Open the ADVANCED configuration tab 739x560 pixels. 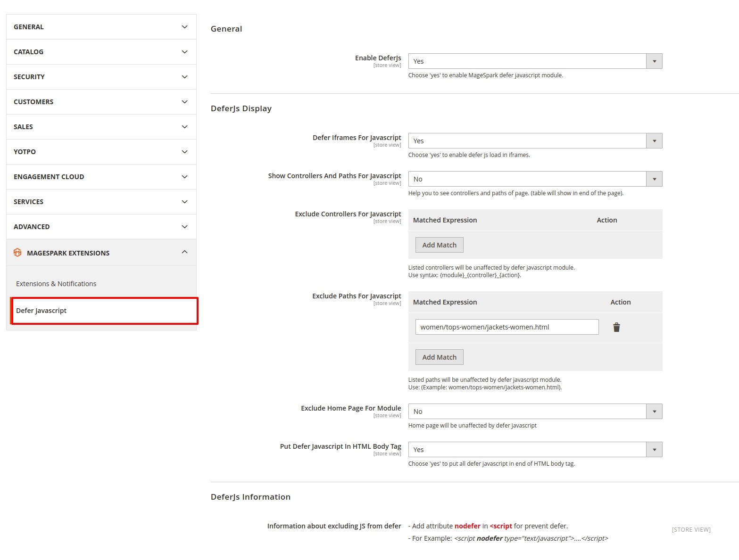point(101,227)
